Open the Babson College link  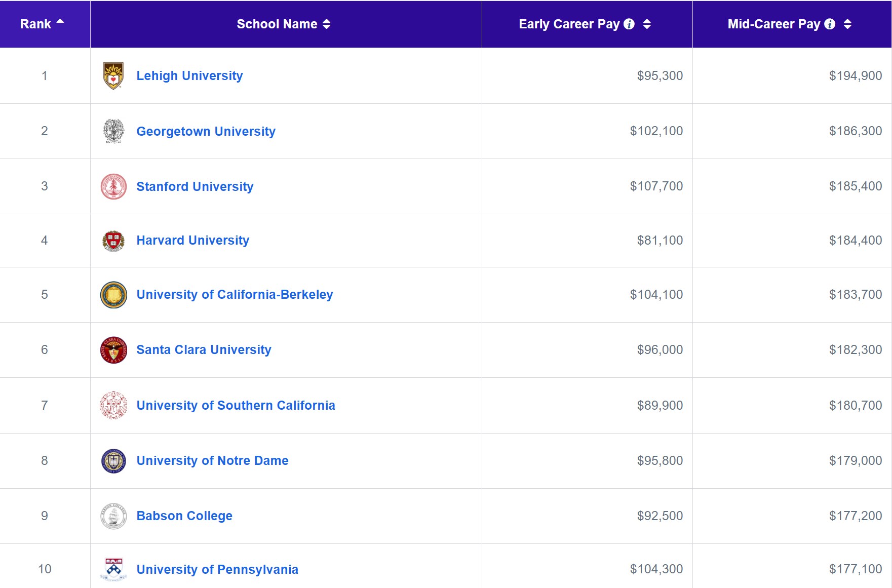[184, 516]
